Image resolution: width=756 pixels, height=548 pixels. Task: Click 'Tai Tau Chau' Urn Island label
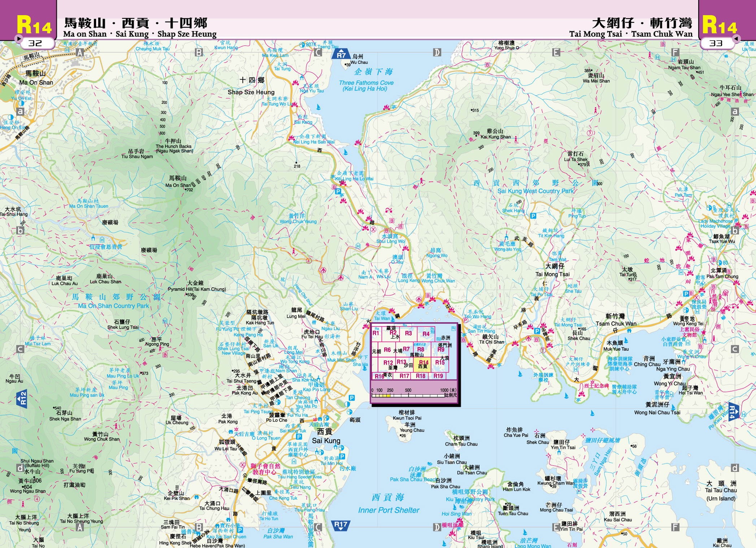coord(721,490)
